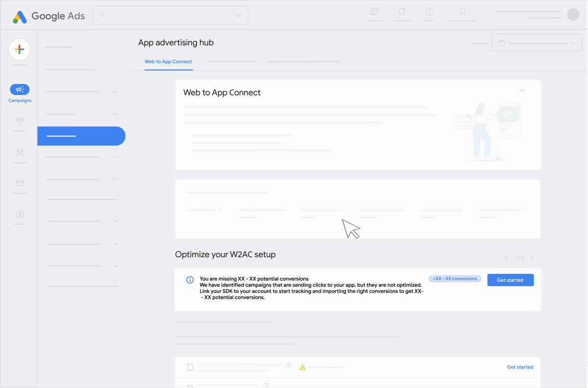Expand the chevron just below the blue nav item
The height and width of the screenshot is (388, 588).
coord(115,157)
